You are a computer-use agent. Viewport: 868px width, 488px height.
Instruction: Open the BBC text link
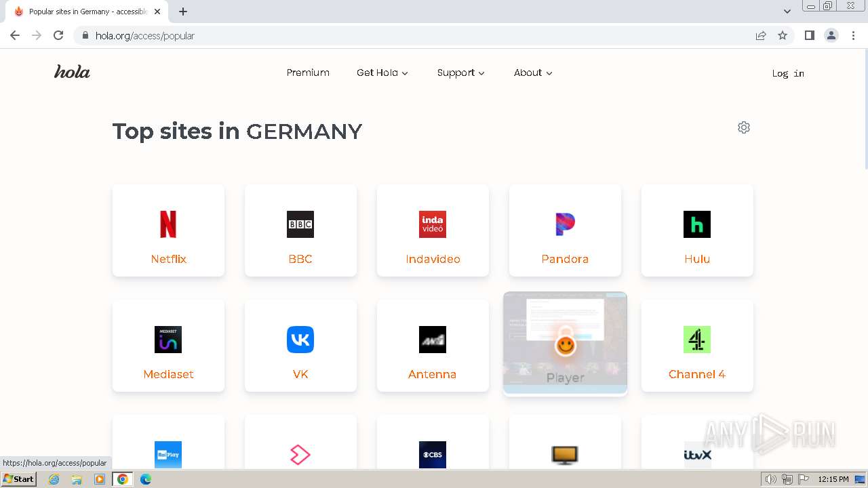[x=300, y=259]
